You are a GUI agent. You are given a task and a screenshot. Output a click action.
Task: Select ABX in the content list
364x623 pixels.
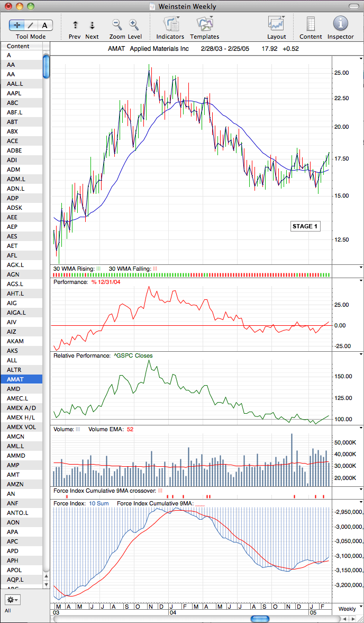[x=22, y=131]
